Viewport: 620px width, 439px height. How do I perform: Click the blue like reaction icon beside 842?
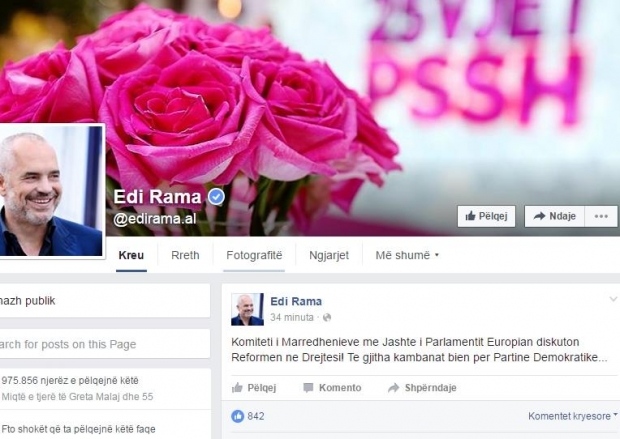(x=238, y=416)
